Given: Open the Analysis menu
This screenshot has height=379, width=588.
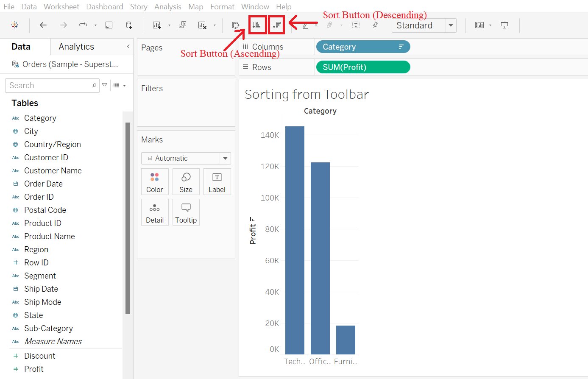Looking at the screenshot, I should (168, 6).
